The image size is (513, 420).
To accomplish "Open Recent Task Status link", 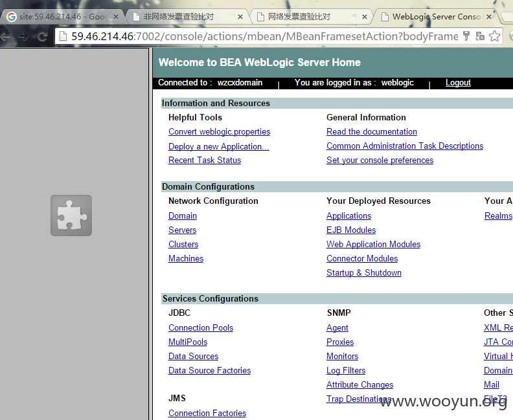I will tap(205, 160).
